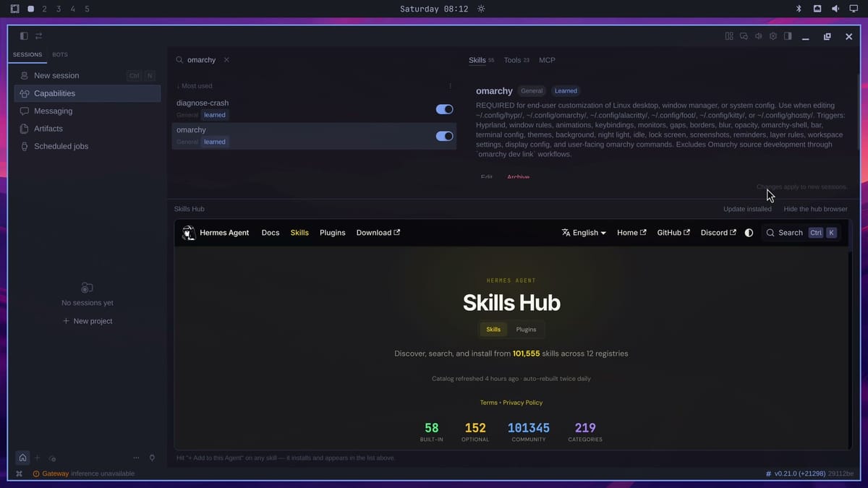Open the Download external link
Viewport: 868px width, 488px height.
[x=378, y=233]
